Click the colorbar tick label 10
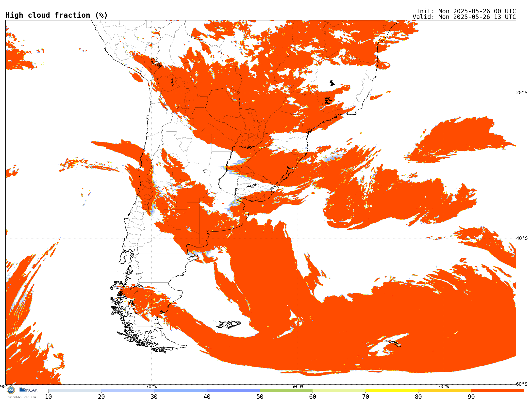 (49, 397)
